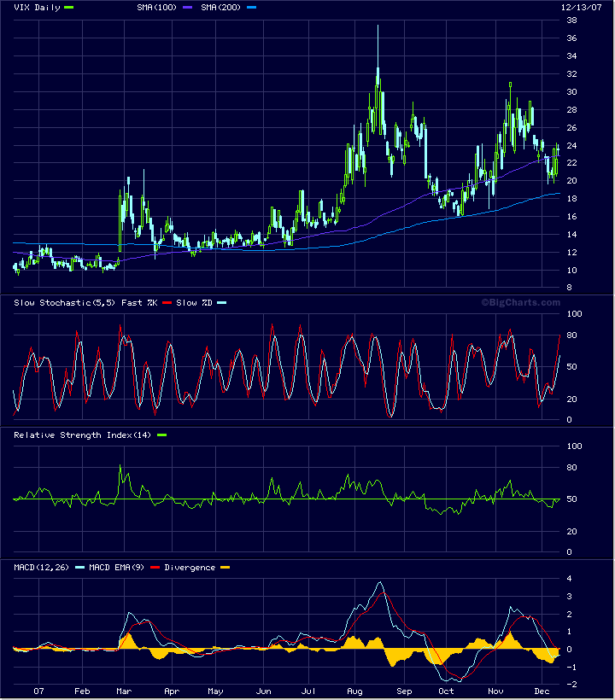Image resolution: width=615 pixels, height=700 pixels.
Task: Click the VIX Daily legend label
Action: tap(37, 8)
